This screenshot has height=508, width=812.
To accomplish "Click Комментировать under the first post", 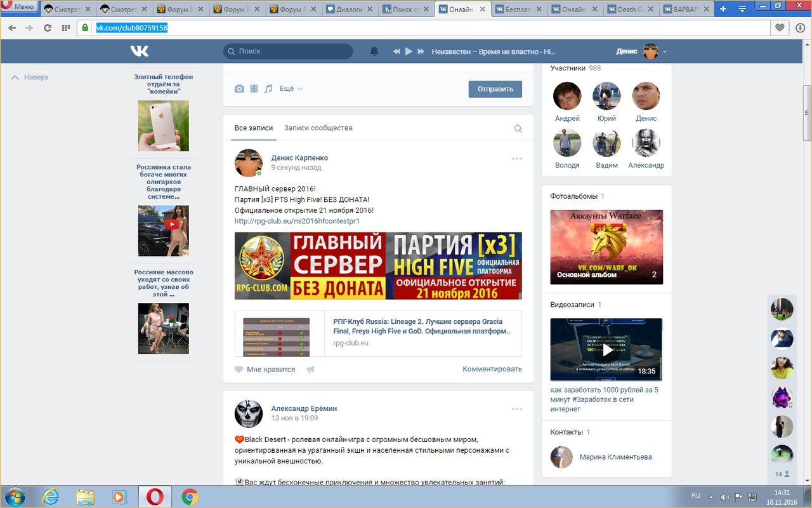I will (492, 369).
